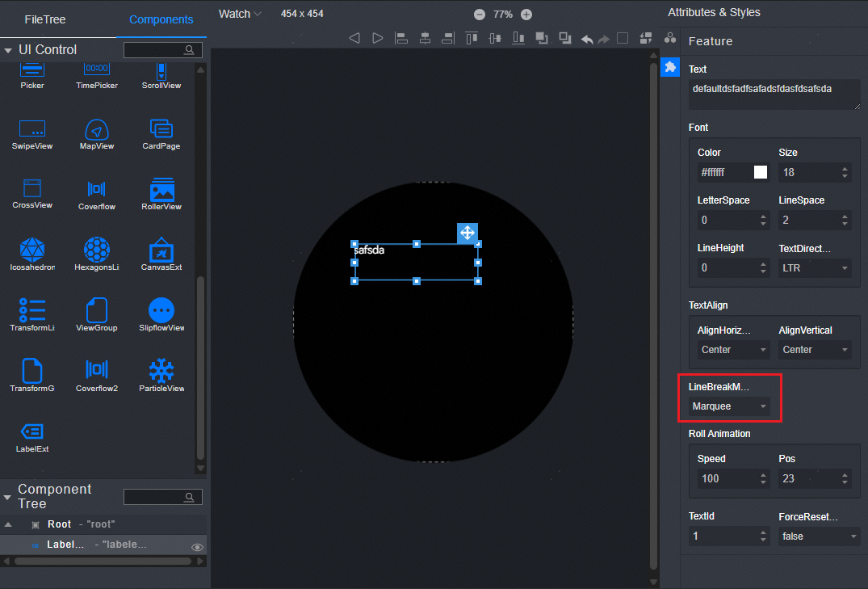Select the Coverflow component icon

[96, 190]
